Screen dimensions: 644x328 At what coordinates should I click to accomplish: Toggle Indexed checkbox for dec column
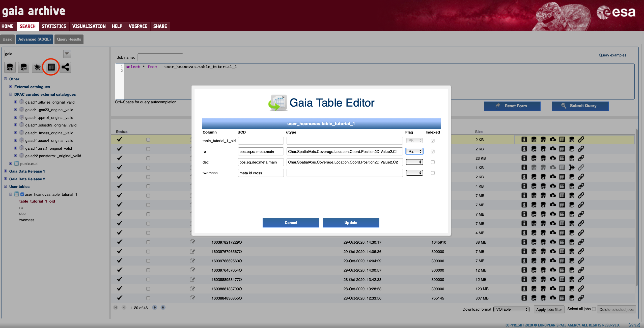pos(433,162)
